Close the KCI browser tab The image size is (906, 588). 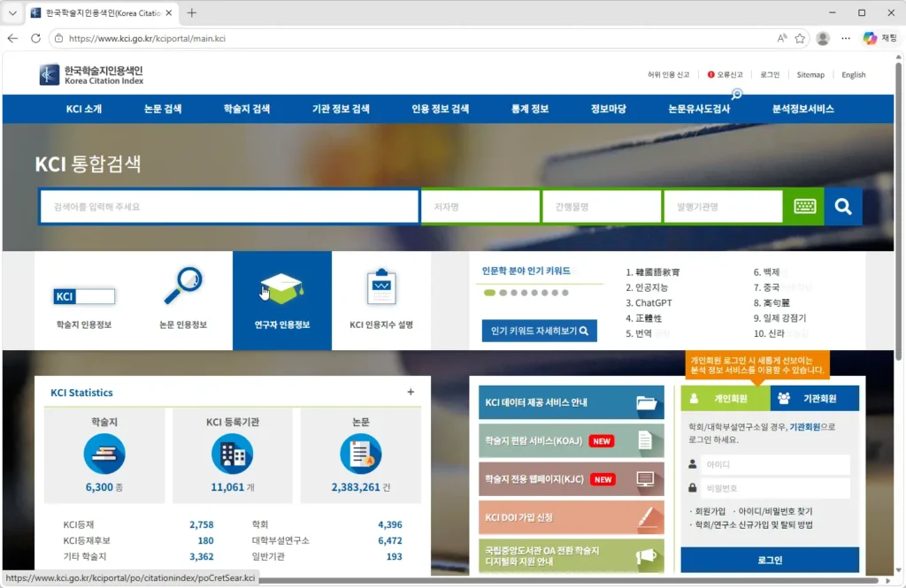(169, 12)
